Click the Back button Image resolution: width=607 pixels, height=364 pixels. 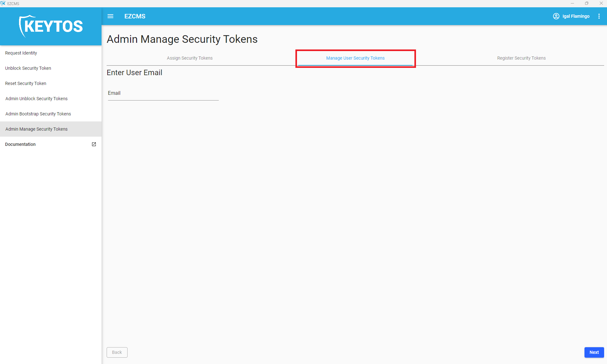coord(117,352)
